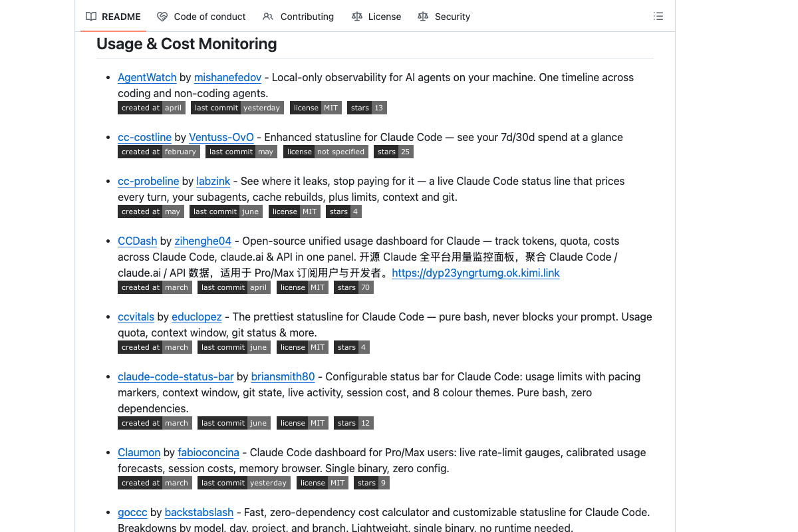Visit backstabslash's profile link

[199, 512]
